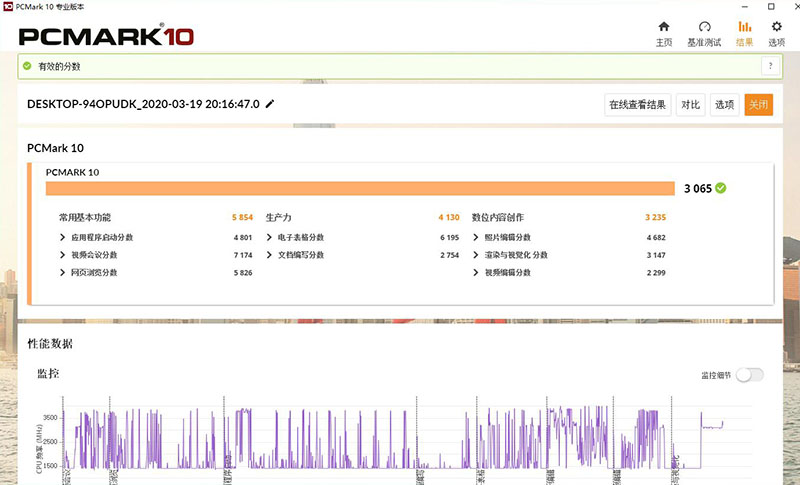Click the 数位内容创作 score 3 235
This screenshot has width=800, height=485.
656,217
